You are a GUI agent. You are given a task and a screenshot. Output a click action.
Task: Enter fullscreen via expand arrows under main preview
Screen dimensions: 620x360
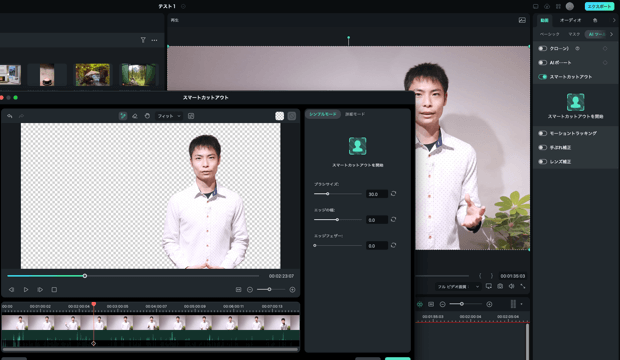click(523, 286)
